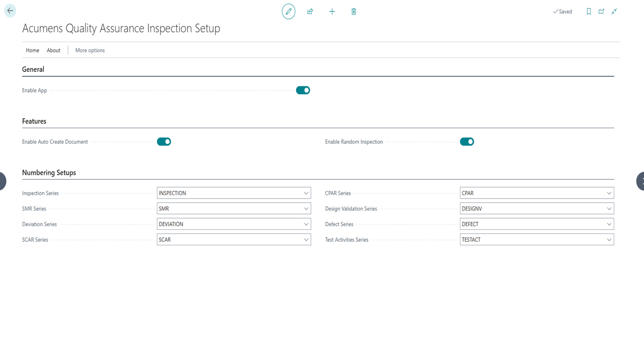The image size is (644, 362).
Task: Click the collapse page arrows icon
Action: tap(614, 12)
